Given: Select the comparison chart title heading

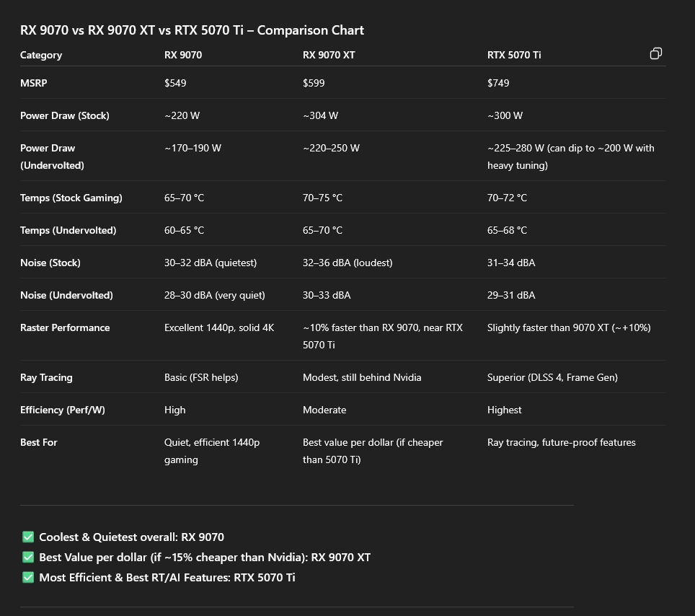Looking at the screenshot, I should point(192,30).
